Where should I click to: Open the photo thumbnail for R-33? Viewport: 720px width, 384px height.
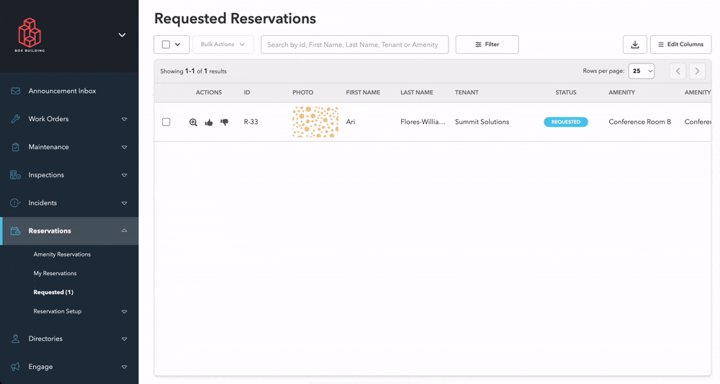315,122
